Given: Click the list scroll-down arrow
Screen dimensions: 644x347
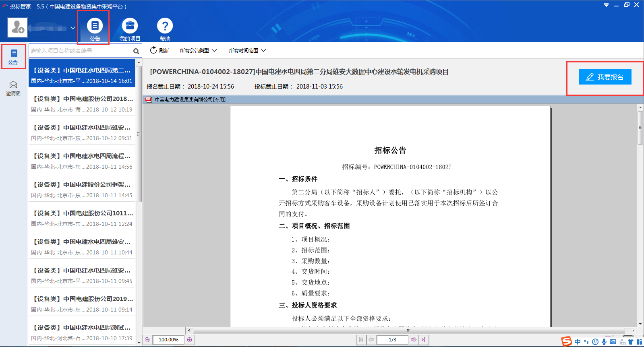Looking at the screenshot, I should click(x=139, y=343).
